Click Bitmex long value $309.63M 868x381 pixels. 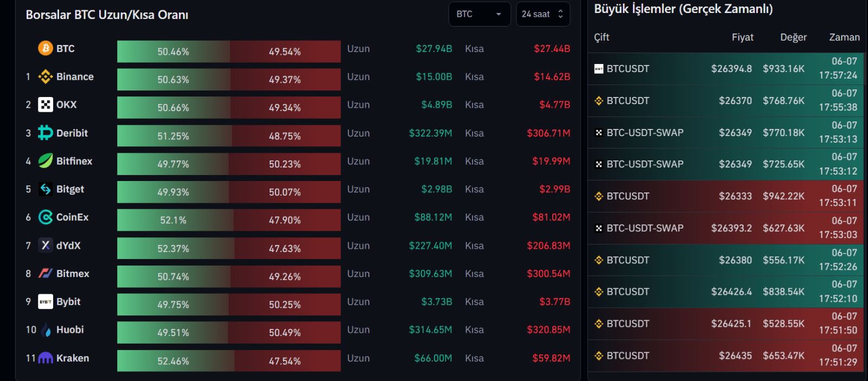point(430,274)
